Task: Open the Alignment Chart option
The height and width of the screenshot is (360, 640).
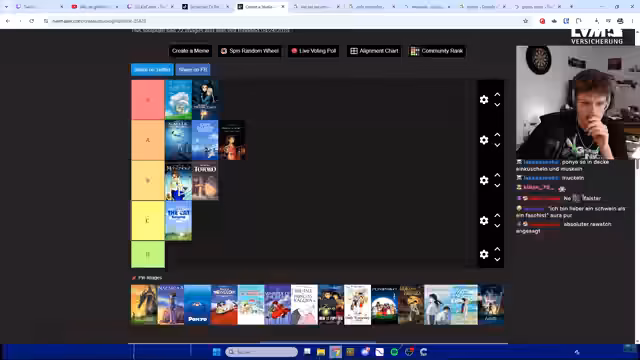Action: tap(374, 51)
